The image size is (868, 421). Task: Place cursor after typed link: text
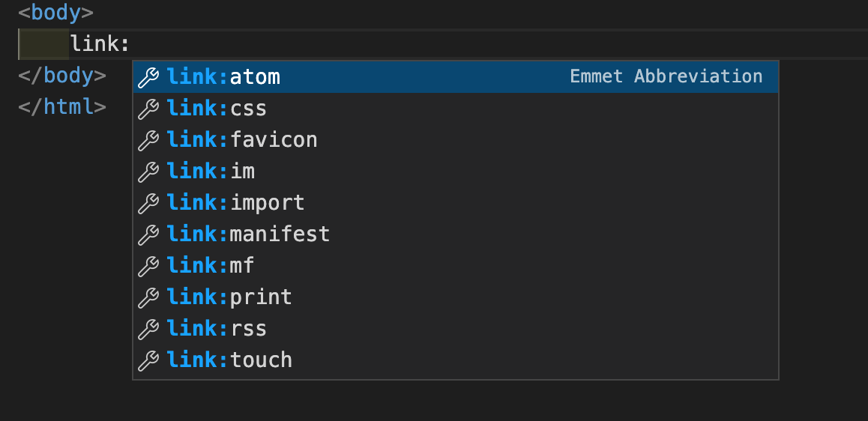(x=132, y=44)
